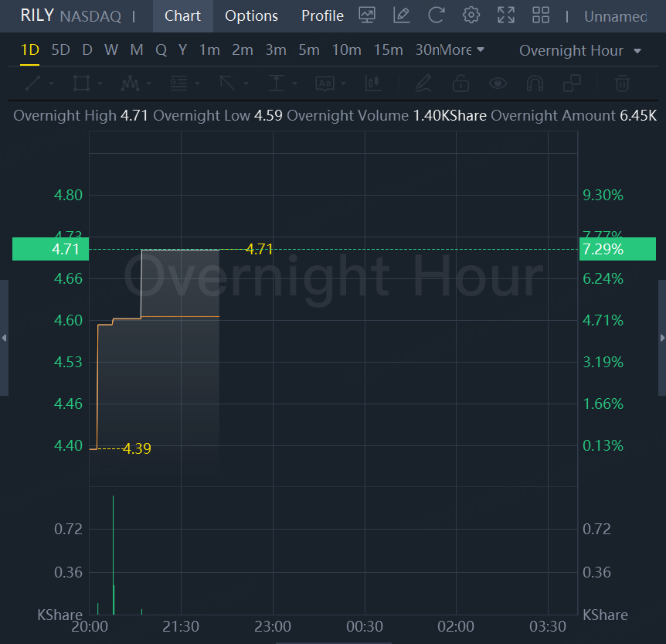Open the measure tool dropdown arrow

pos(295,83)
